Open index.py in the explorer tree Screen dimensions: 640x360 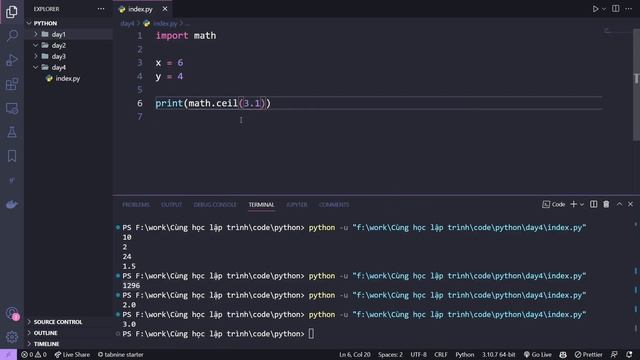[69, 78]
